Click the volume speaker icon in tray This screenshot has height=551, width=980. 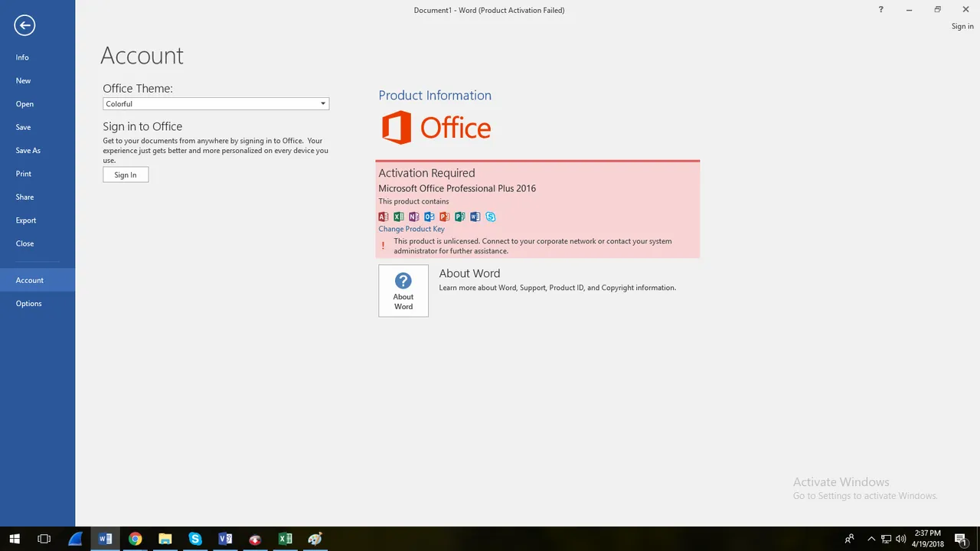(900, 539)
